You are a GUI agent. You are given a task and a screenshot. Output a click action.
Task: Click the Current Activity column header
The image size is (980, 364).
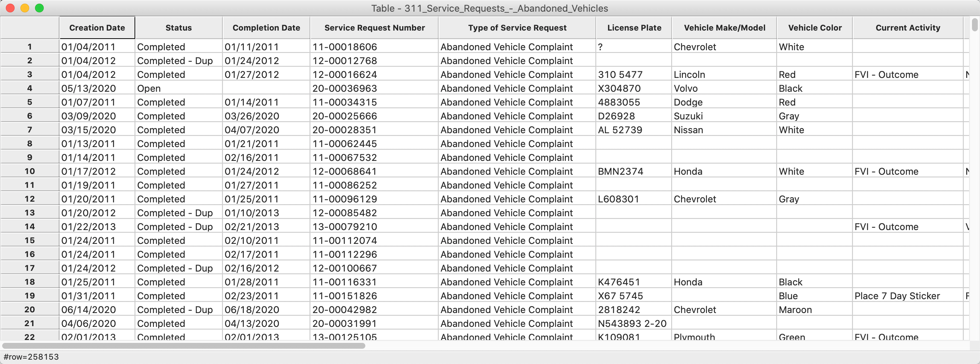coord(908,28)
